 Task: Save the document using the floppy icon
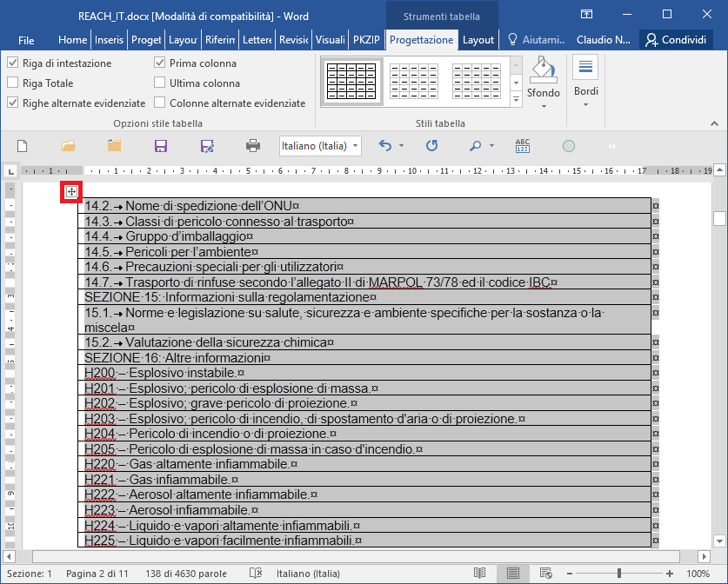pos(161,146)
